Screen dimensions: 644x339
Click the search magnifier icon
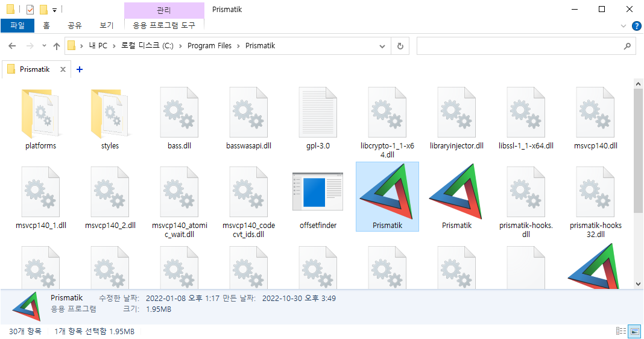coord(627,46)
